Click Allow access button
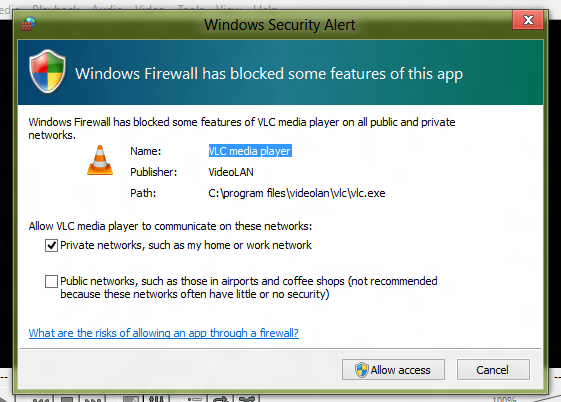Screen dimensions: 561x402 pos(393,370)
